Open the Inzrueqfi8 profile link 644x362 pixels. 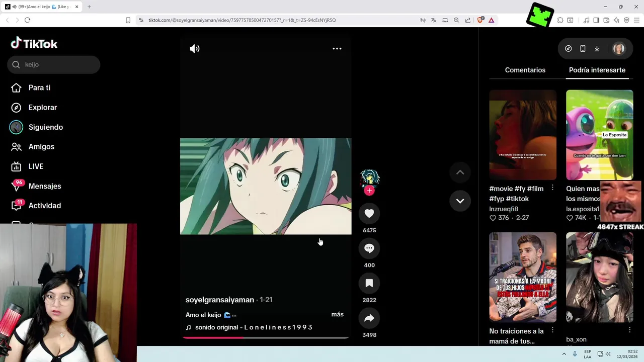tap(504, 209)
